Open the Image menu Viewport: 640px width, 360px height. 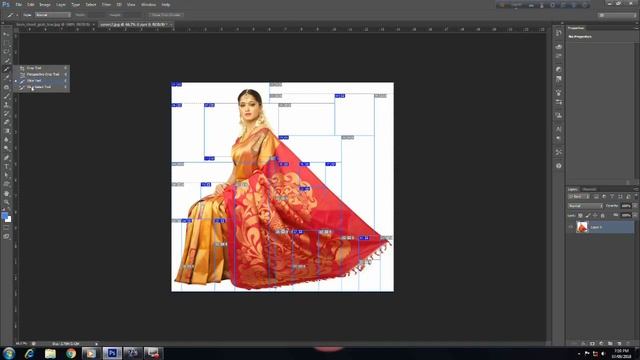(45, 4)
